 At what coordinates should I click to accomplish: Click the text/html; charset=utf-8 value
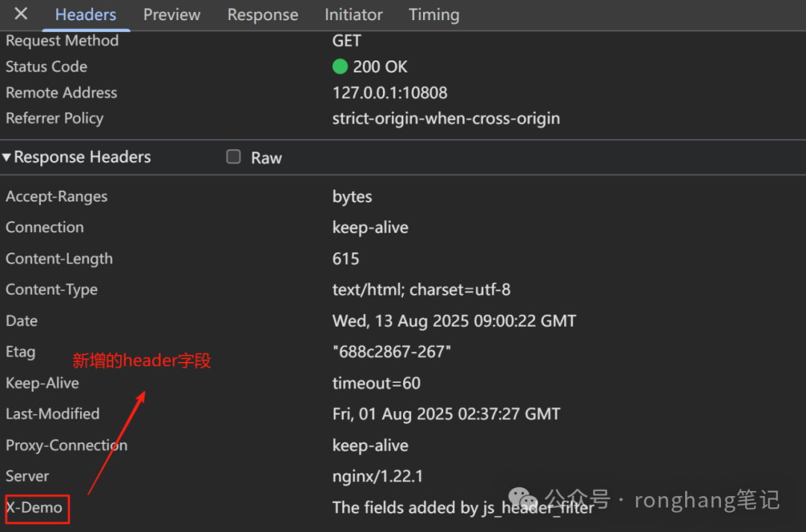[422, 290]
